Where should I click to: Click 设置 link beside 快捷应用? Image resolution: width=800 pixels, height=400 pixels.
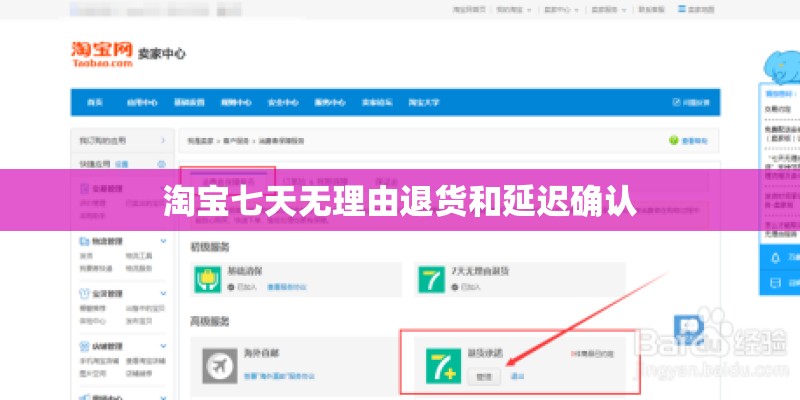121,164
